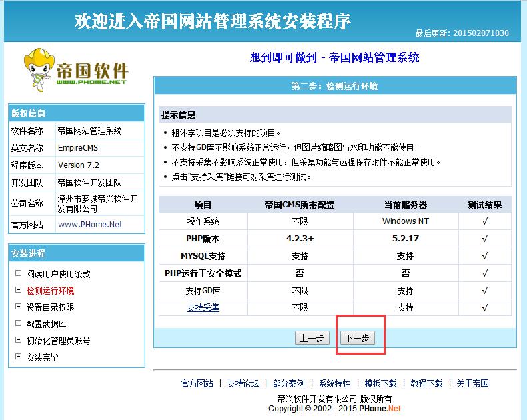
Task: Click the Copyright 2002 - 2015 PHome.Net text
Action: (x=334, y=409)
